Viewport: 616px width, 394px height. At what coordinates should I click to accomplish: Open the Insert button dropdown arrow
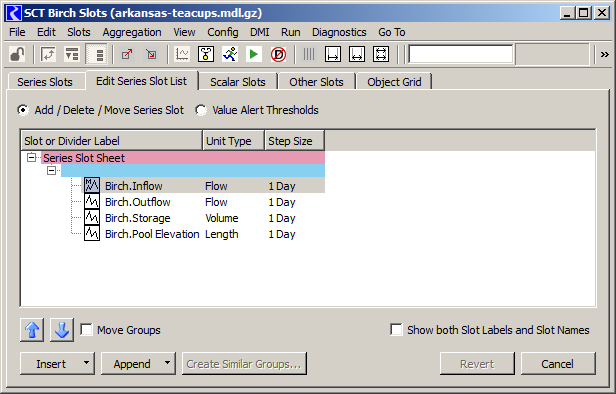86,363
